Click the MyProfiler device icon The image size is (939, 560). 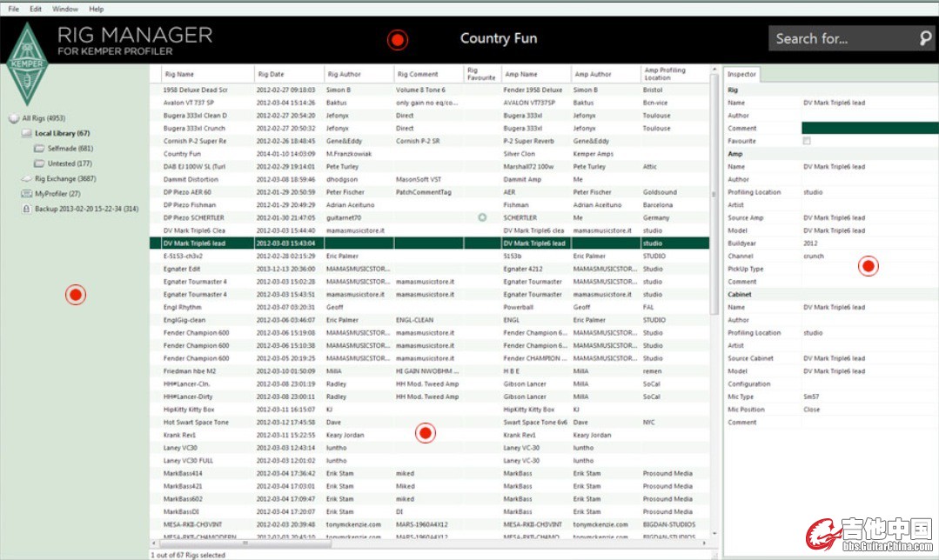click(x=26, y=194)
